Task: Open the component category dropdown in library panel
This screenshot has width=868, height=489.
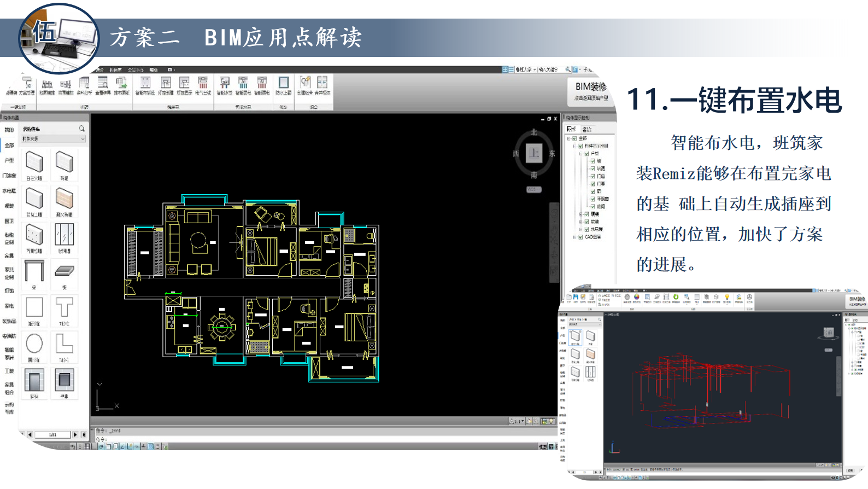Action: [x=54, y=139]
